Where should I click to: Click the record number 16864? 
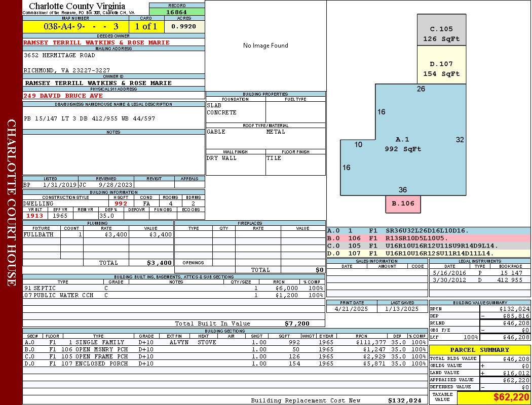click(176, 12)
